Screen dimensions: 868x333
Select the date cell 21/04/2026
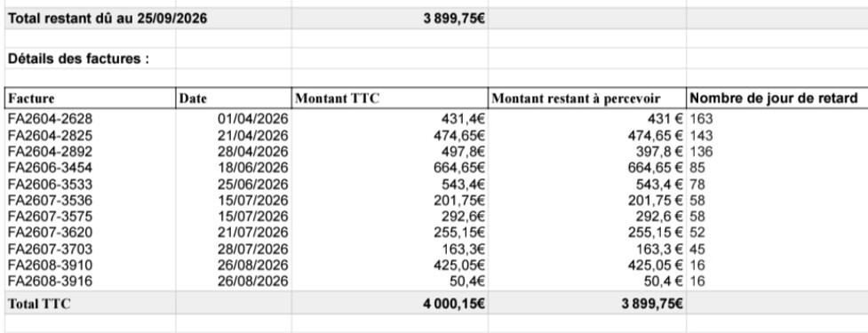click(x=234, y=136)
